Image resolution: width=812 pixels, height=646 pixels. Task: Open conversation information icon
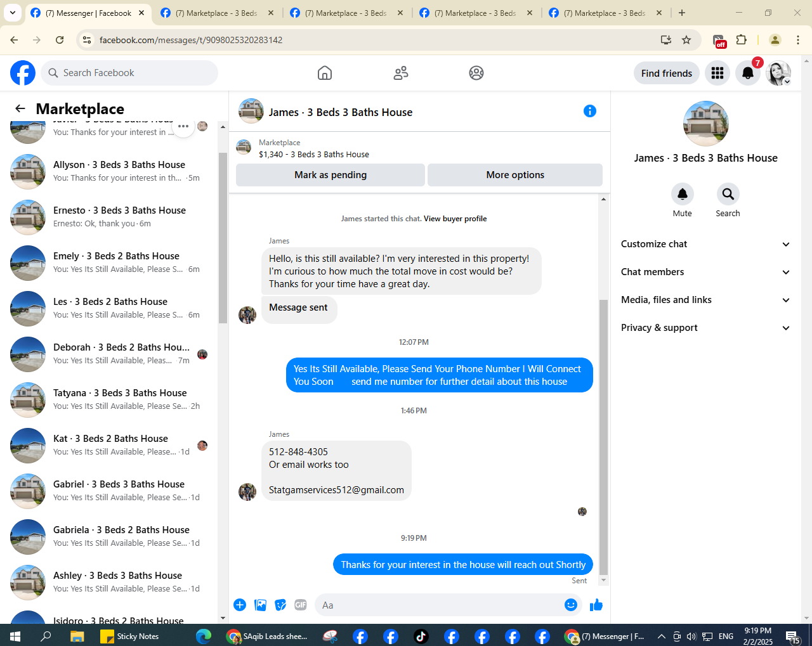point(590,112)
